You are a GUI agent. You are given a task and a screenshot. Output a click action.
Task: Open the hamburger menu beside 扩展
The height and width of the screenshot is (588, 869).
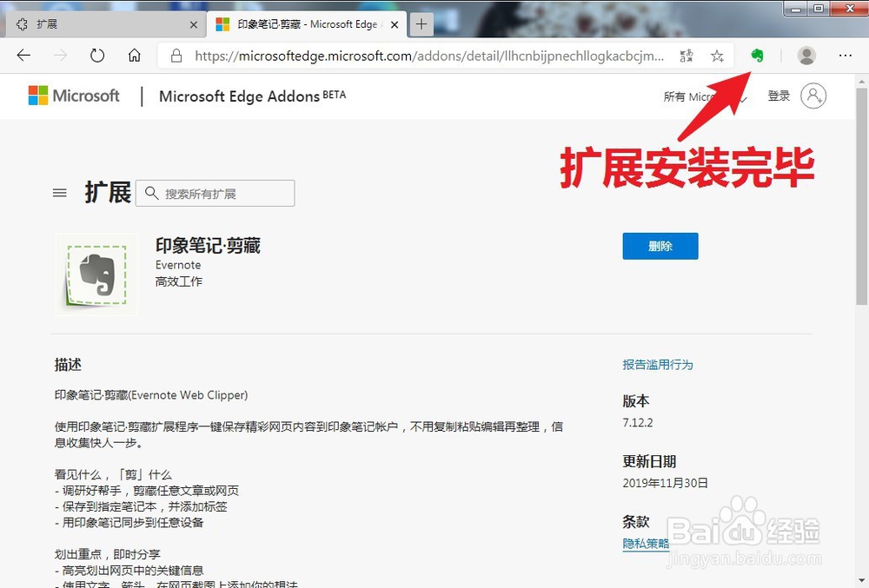[60, 193]
